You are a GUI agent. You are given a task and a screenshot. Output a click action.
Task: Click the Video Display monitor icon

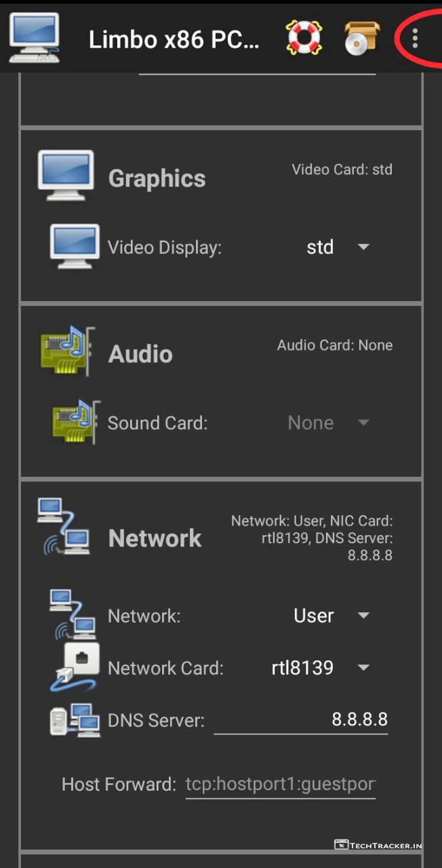click(x=75, y=246)
